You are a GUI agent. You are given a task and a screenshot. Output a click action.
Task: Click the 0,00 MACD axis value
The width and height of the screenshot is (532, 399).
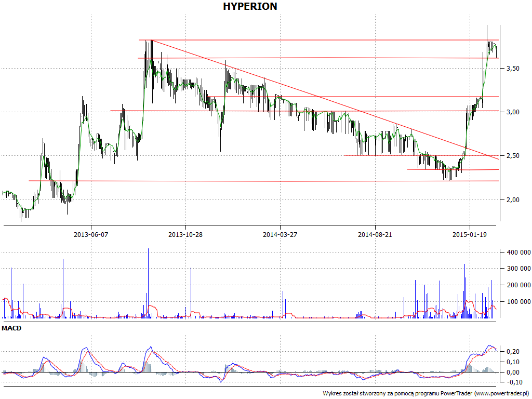513,373
